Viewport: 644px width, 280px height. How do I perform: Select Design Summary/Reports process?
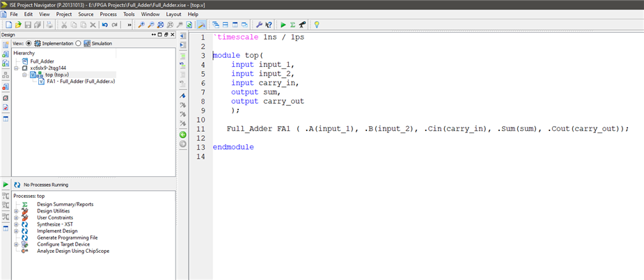pos(65,204)
